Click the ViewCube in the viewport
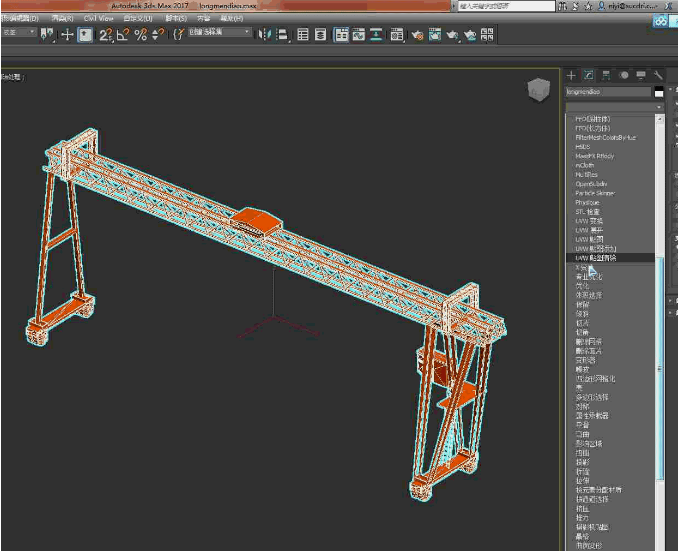Screen dimensions: 688x555 point(538,90)
